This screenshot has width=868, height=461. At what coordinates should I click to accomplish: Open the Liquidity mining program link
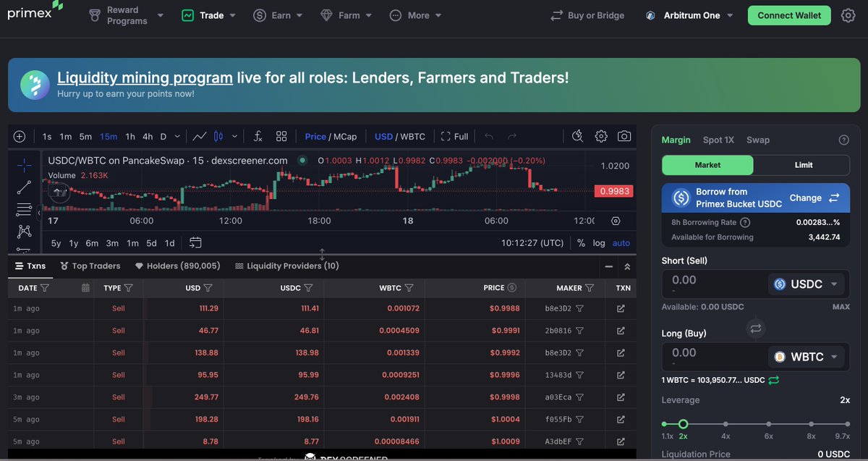pyautogui.click(x=145, y=77)
